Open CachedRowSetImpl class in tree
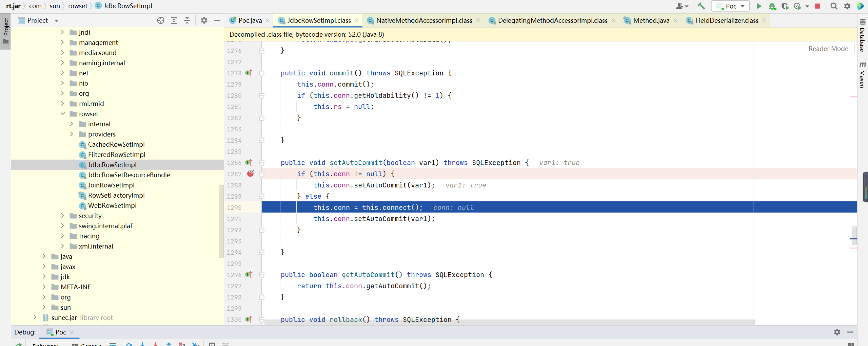Image resolution: width=868 pixels, height=346 pixels. [116, 144]
